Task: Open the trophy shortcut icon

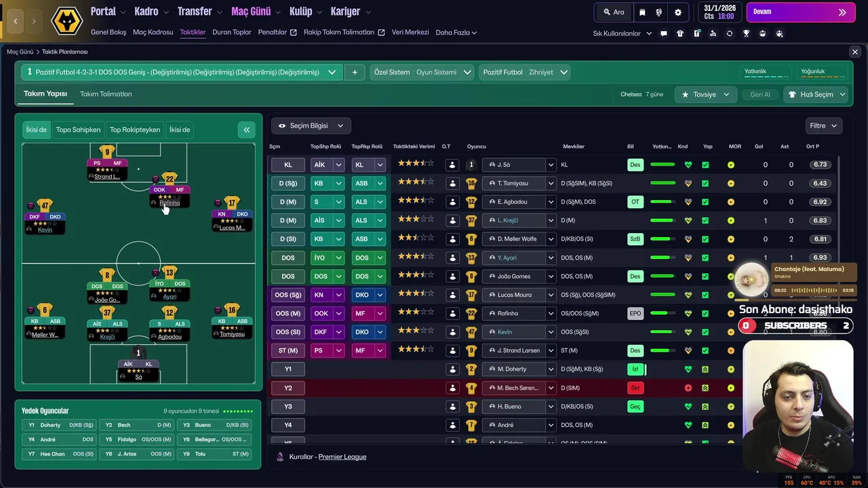Action: tap(746, 33)
